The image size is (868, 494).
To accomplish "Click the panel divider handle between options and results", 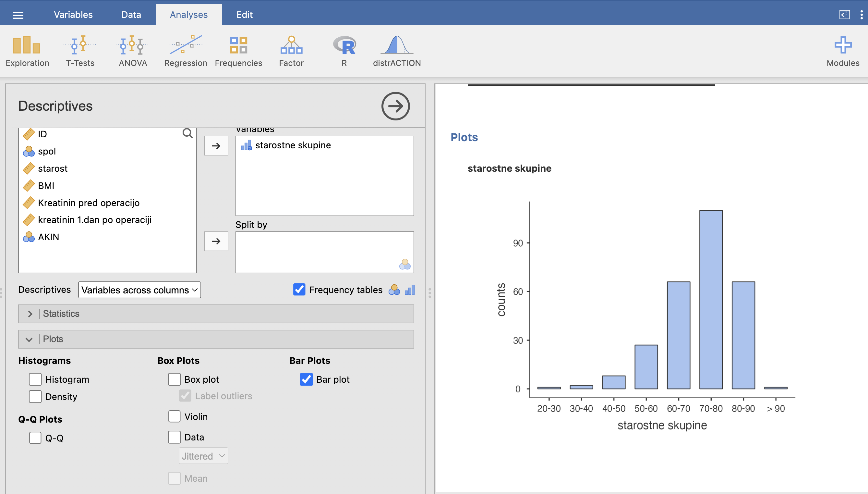I will 429,293.
